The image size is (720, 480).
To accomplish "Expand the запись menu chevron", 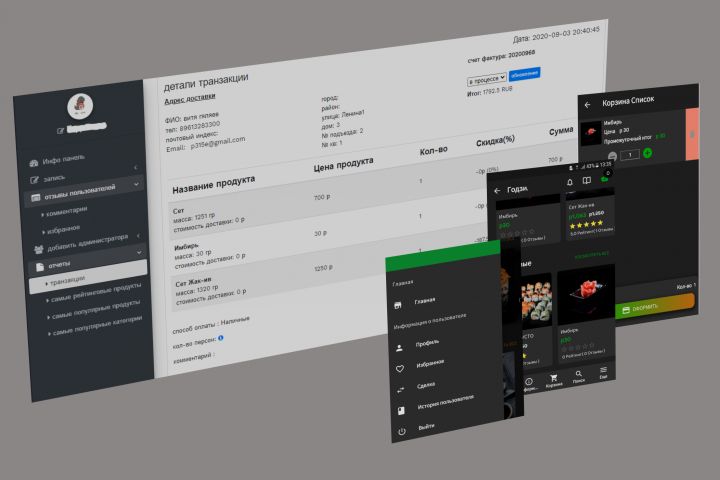I will pyautogui.click(x=135, y=167).
